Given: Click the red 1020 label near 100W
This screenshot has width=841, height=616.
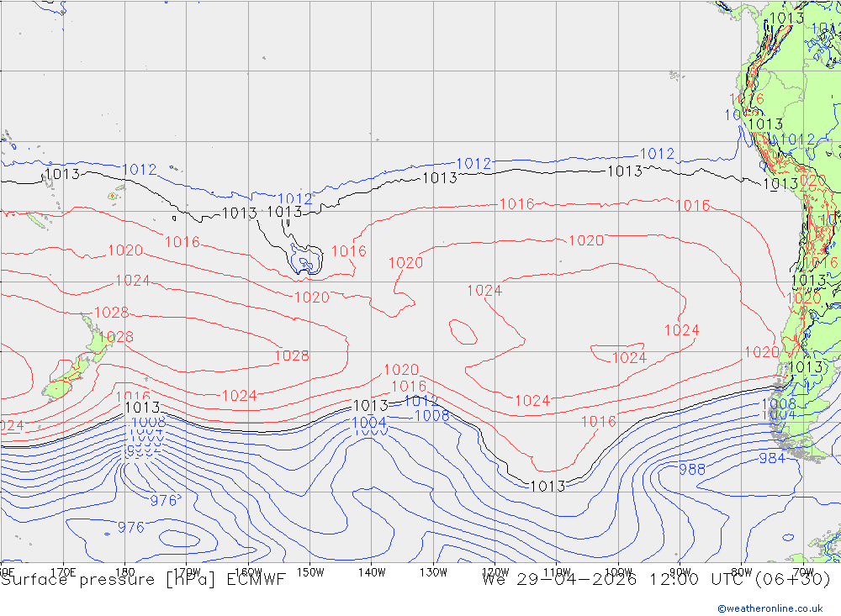Looking at the screenshot, I should point(586,240).
